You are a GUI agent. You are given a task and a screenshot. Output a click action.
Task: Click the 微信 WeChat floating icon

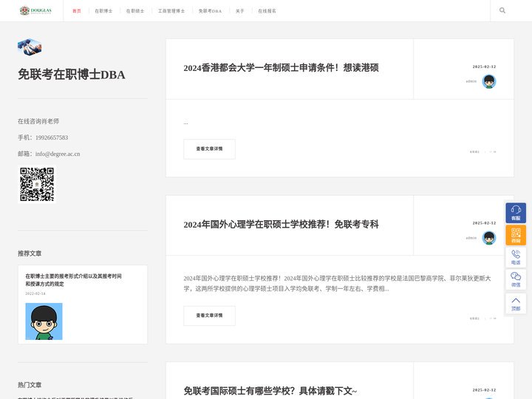[x=516, y=279]
